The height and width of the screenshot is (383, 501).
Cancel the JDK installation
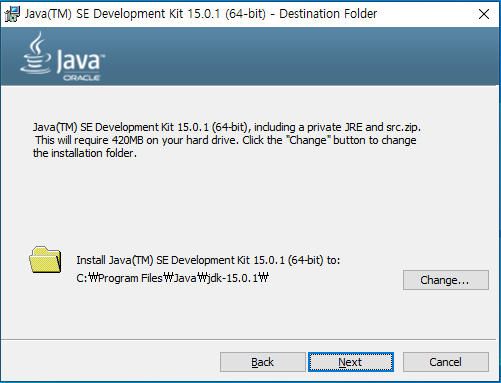click(x=446, y=362)
